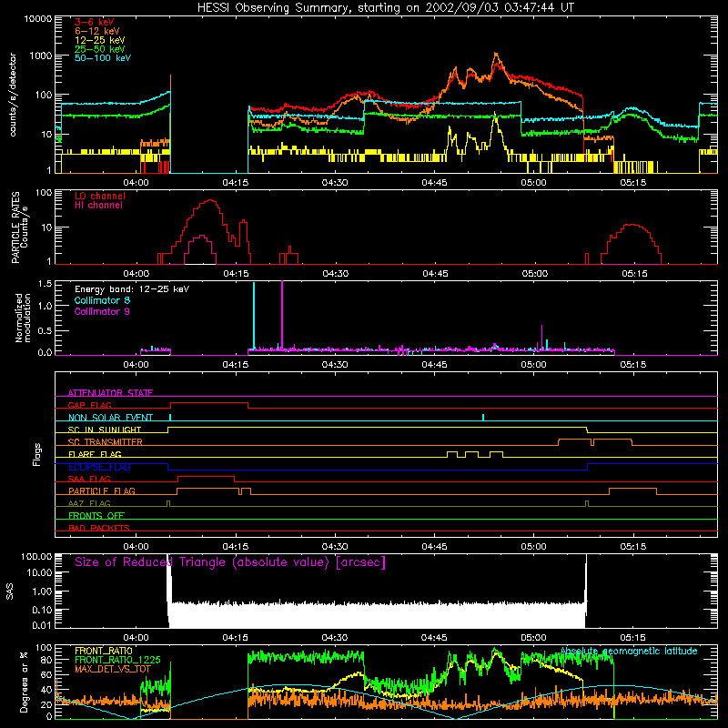728x728 pixels.
Task: Select the red 3-6 keV legend label
Action: pyautogui.click(x=95, y=22)
